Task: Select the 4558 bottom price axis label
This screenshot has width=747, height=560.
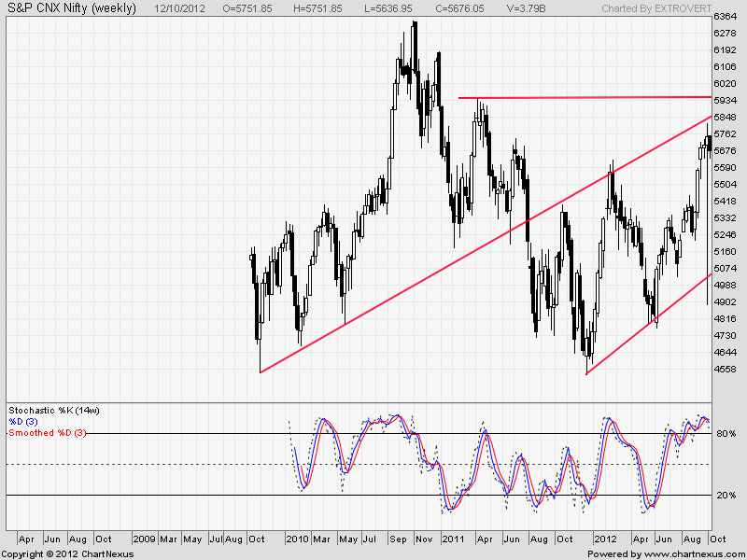Action: click(x=725, y=370)
